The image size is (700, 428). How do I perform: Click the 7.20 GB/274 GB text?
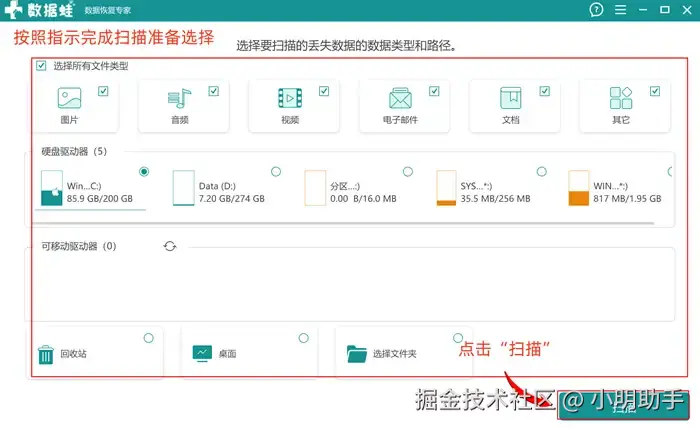[x=232, y=199]
